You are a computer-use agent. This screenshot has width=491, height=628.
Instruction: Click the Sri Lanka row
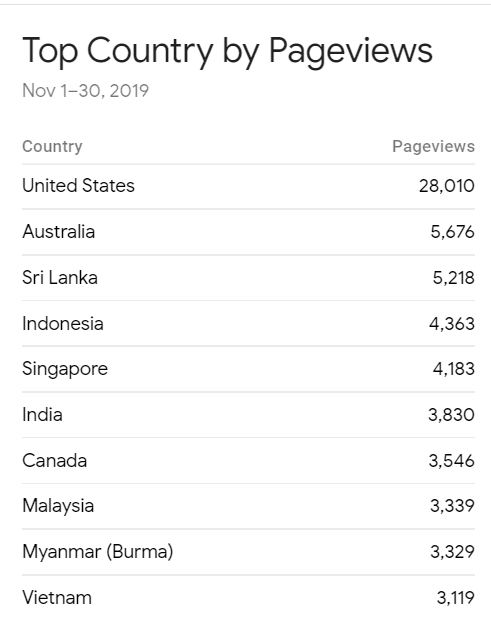click(248, 278)
